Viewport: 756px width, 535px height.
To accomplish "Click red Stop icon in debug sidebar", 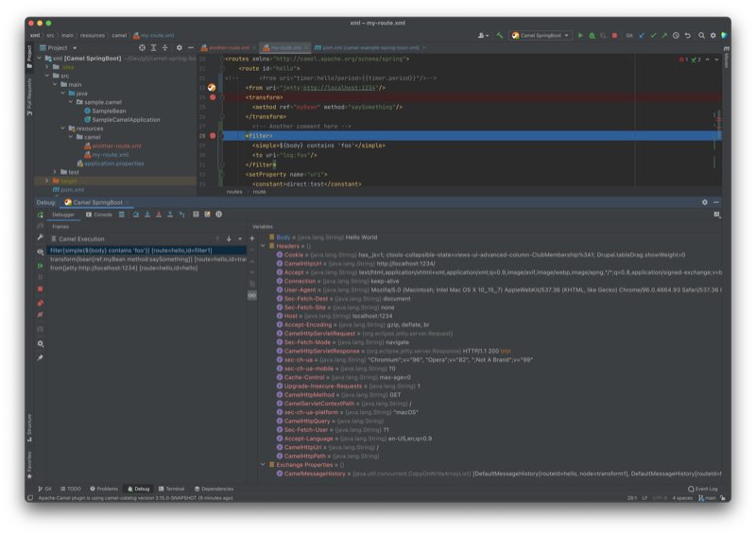I will [x=40, y=288].
